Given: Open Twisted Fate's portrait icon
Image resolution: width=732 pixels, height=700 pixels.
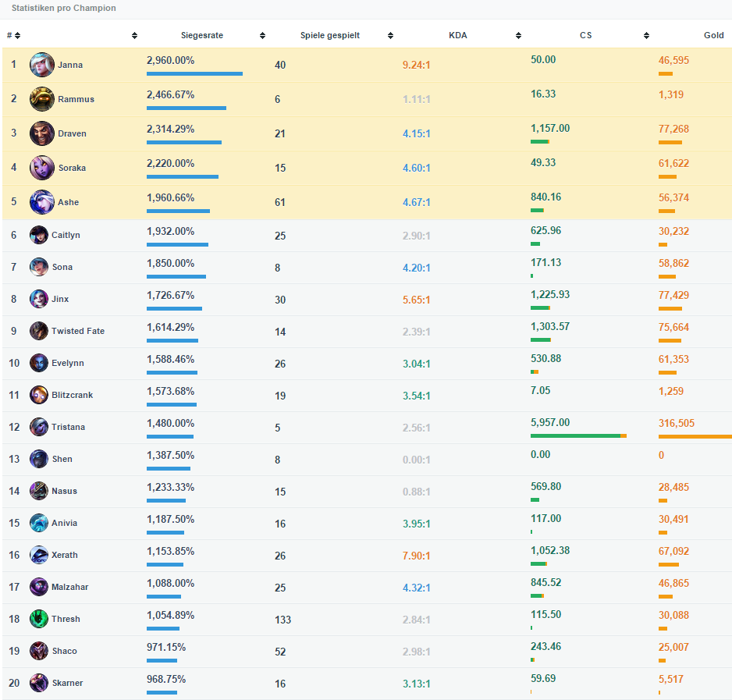Looking at the screenshot, I should 39,331.
